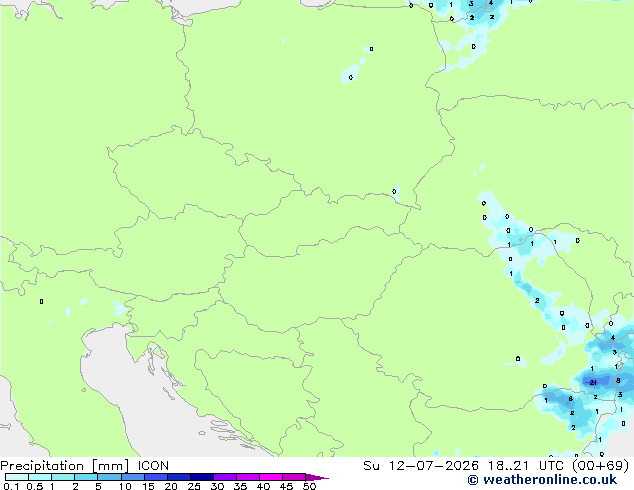Click the '21' precipitation value on the map
634x490 pixels.
593,382
